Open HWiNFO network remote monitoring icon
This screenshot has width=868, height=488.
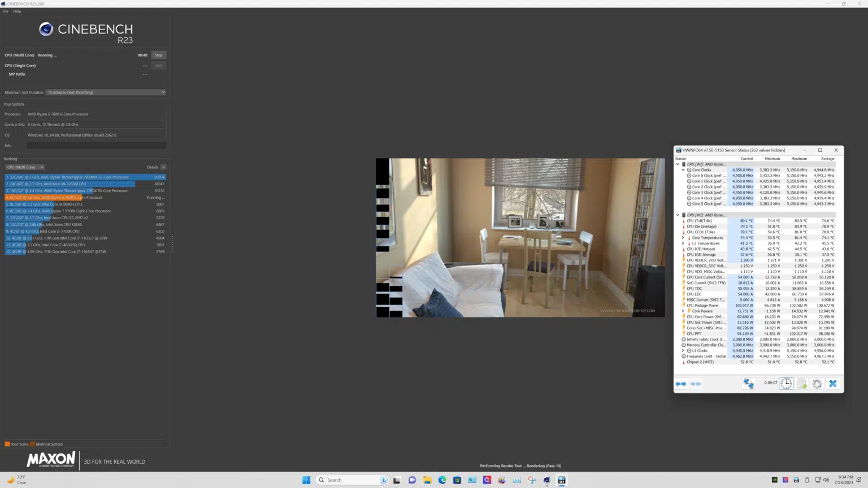click(748, 384)
